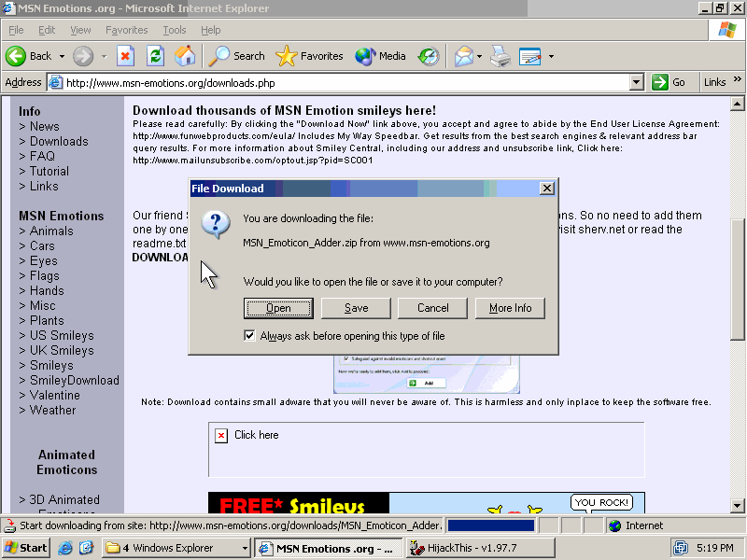Open the History clock icon
Image resolution: width=747 pixels, height=560 pixels.
pyautogui.click(x=429, y=56)
